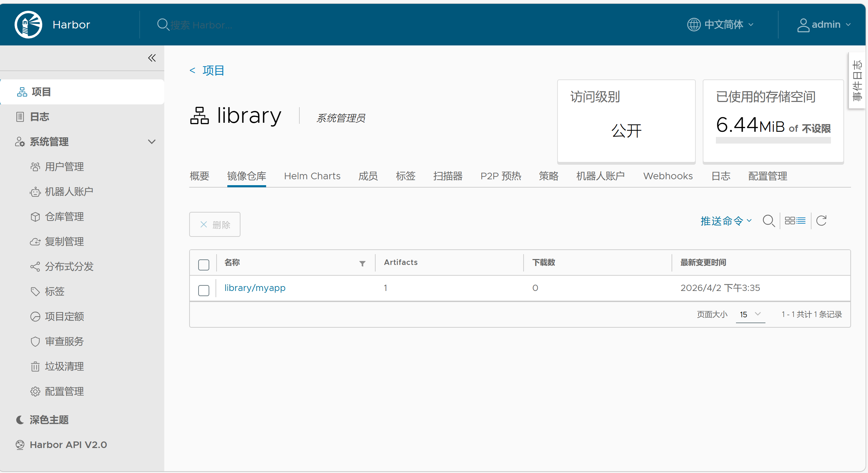Open the name column filter icon
The image size is (868, 473).
pos(362,264)
